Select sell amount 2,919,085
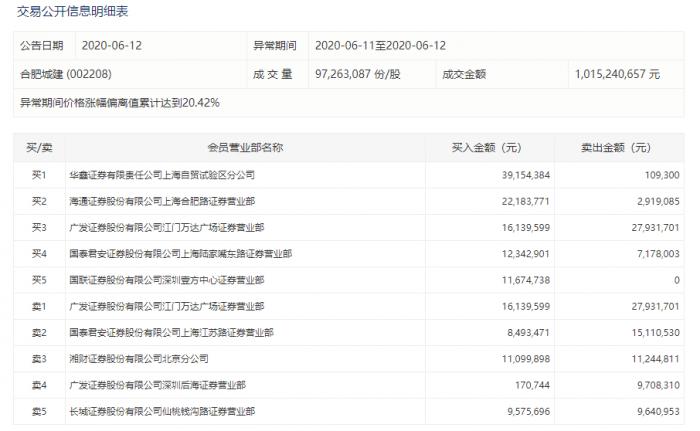700x431 pixels. (658, 201)
